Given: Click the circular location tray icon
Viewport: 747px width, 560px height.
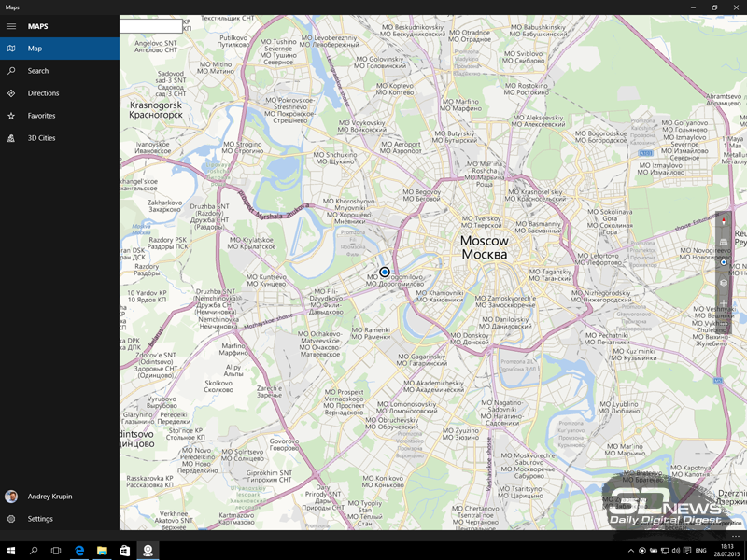Looking at the screenshot, I should pyautogui.click(x=642, y=551).
